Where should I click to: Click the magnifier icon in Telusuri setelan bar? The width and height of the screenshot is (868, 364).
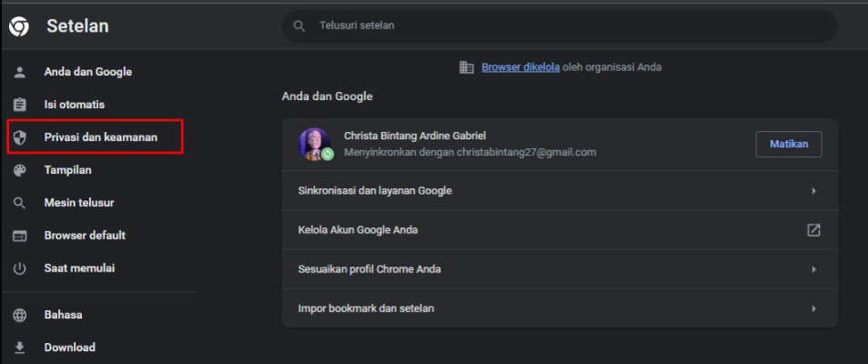[299, 26]
